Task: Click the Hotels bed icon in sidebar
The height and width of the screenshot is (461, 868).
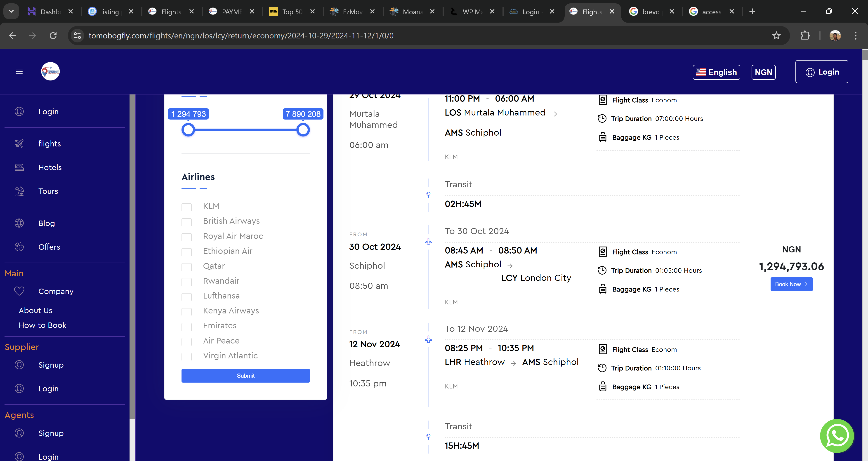Action: pyautogui.click(x=19, y=167)
